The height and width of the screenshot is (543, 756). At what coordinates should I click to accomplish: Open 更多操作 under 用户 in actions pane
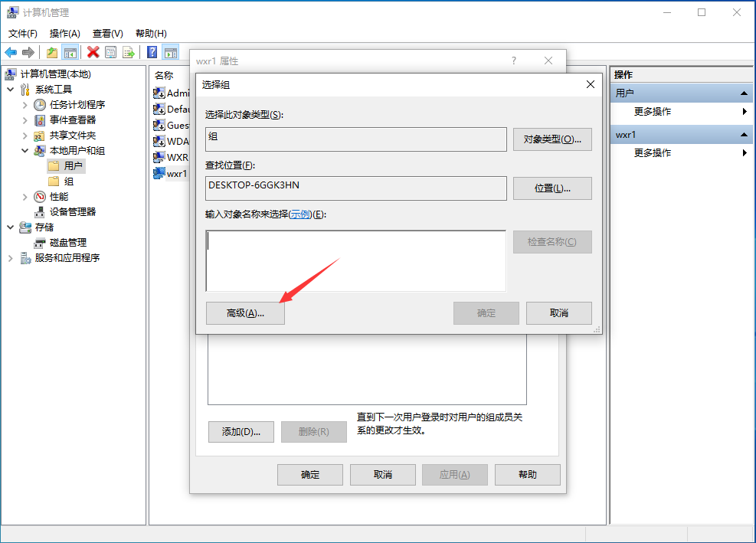click(x=653, y=111)
